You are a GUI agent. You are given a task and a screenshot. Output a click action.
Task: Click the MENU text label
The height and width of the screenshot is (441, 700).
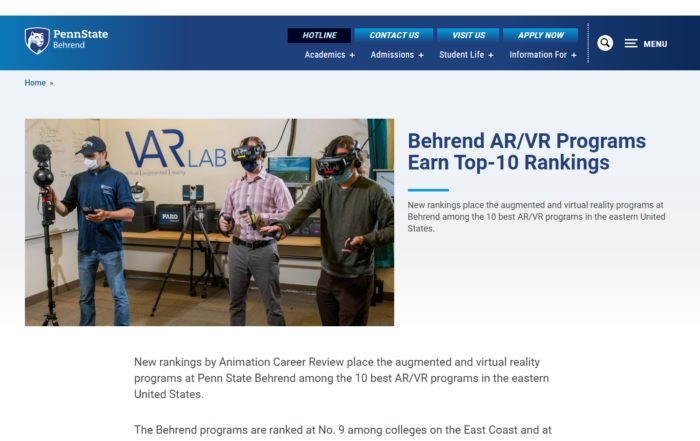(x=655, y=44)
